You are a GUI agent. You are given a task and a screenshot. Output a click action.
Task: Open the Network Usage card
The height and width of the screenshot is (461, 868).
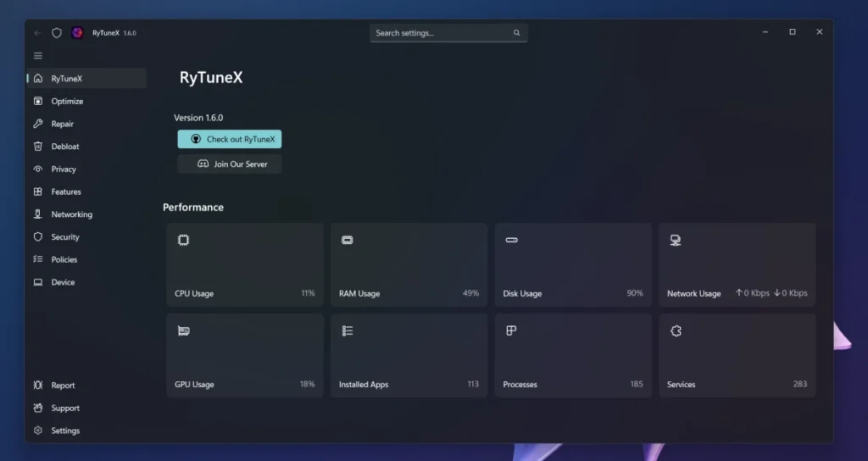click(x=737, y=265)
